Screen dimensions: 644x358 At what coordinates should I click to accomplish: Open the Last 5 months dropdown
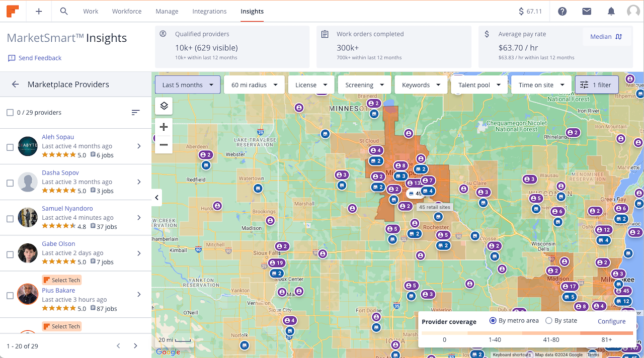point(188,85)
